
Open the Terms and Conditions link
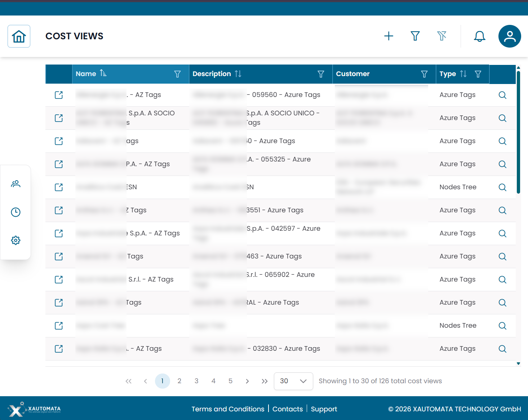tap(228, 409)
